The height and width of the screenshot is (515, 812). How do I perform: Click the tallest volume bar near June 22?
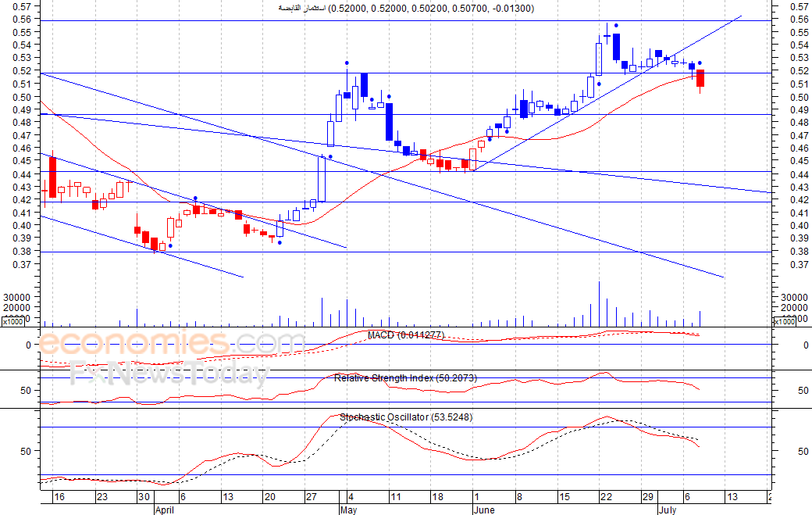[x=599, y=304]
